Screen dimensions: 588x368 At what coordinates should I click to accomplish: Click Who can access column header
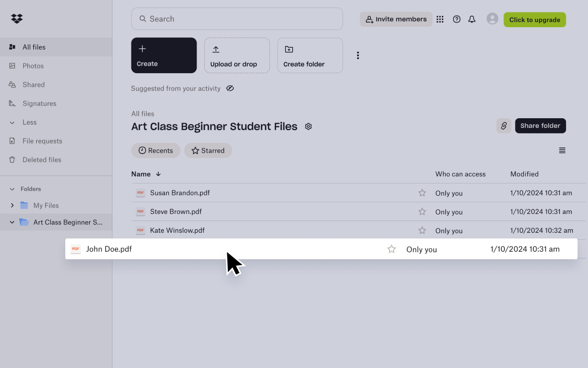point(460,174)
